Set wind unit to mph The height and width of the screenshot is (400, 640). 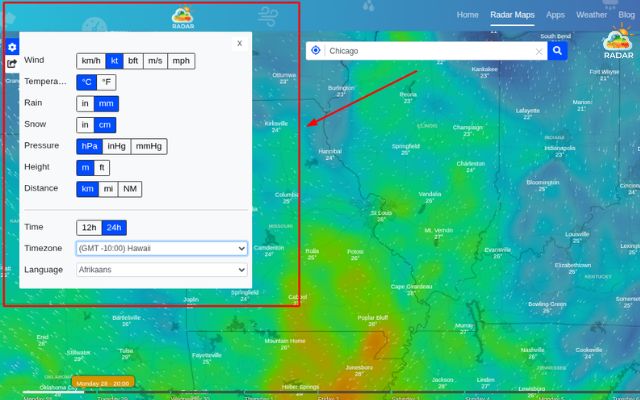click(181, 61)
